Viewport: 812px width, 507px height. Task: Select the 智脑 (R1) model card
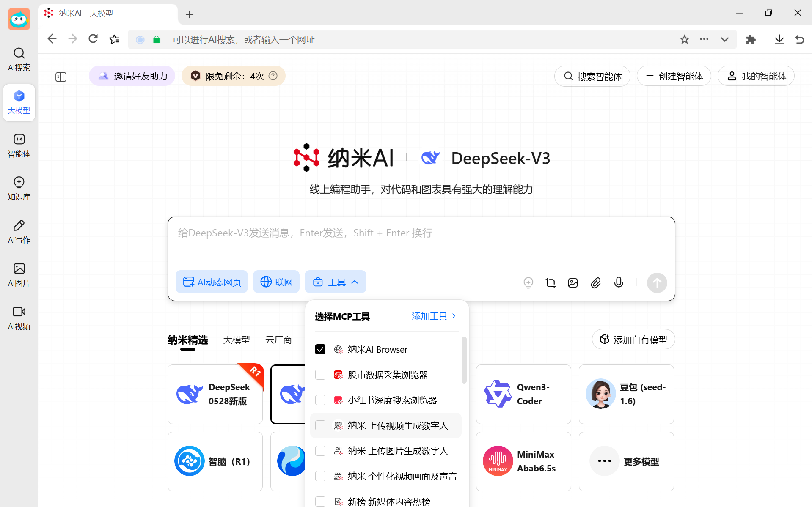pyautogui.click(x=215, y=461)
